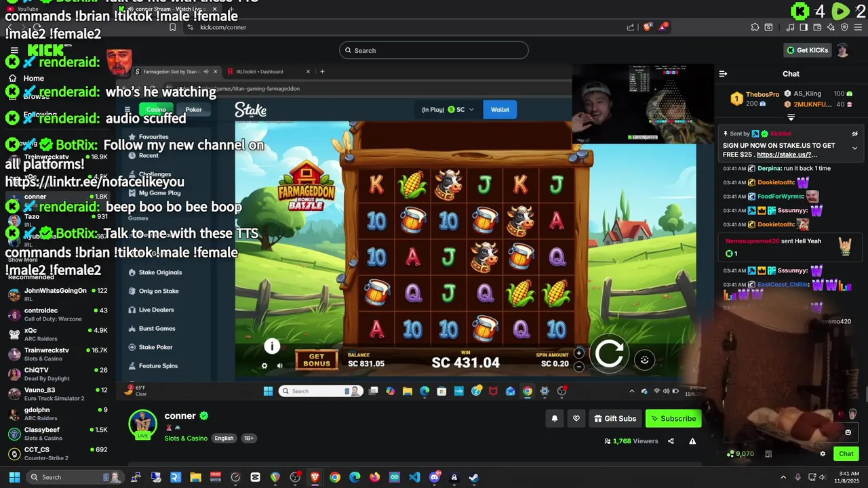Open slot settings gear icon
The height and width of the screenshot is (488, 868).
click(264, 366)
